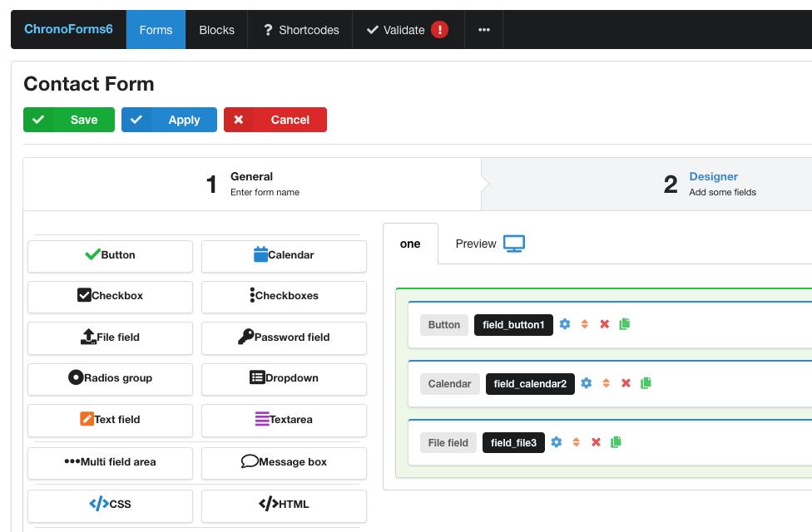Add a Checkboxes group element
Screen dimensions: 812x532
pyautogui.click(x=284, y=296)
